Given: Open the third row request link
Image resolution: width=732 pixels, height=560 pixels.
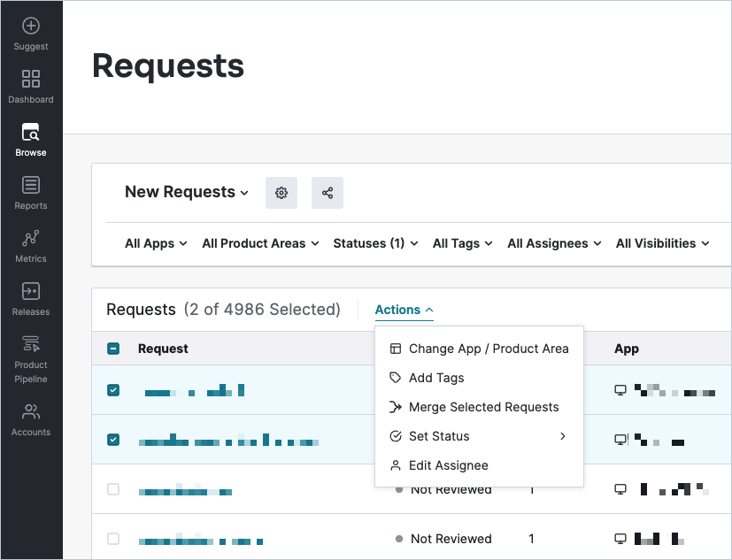Looking at the screenshot, I should [185, 489].
